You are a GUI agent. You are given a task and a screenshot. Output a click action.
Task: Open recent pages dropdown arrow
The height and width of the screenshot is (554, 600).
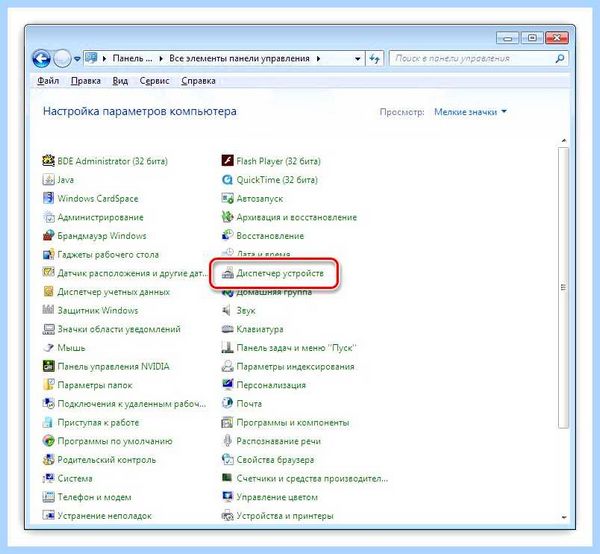(77, 59)
